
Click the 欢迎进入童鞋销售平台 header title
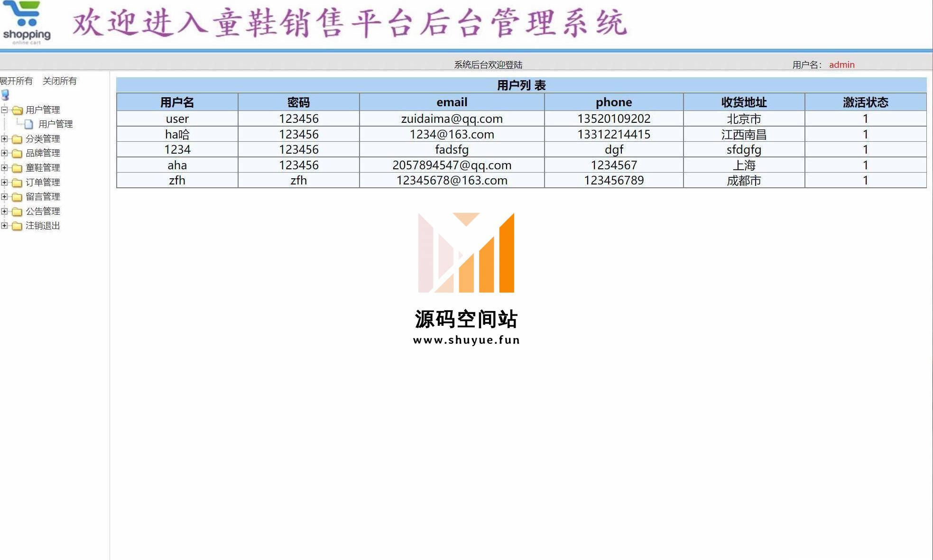[x=350, y=23]
